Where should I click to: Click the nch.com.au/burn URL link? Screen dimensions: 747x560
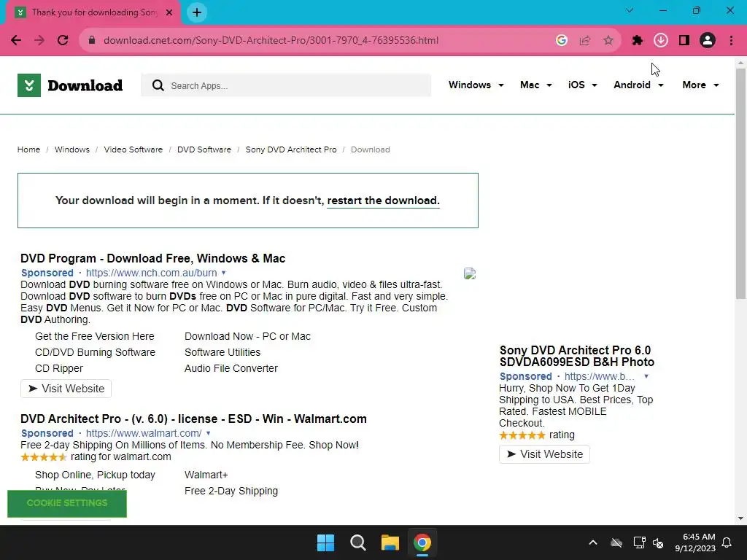[x=152, y=273]
